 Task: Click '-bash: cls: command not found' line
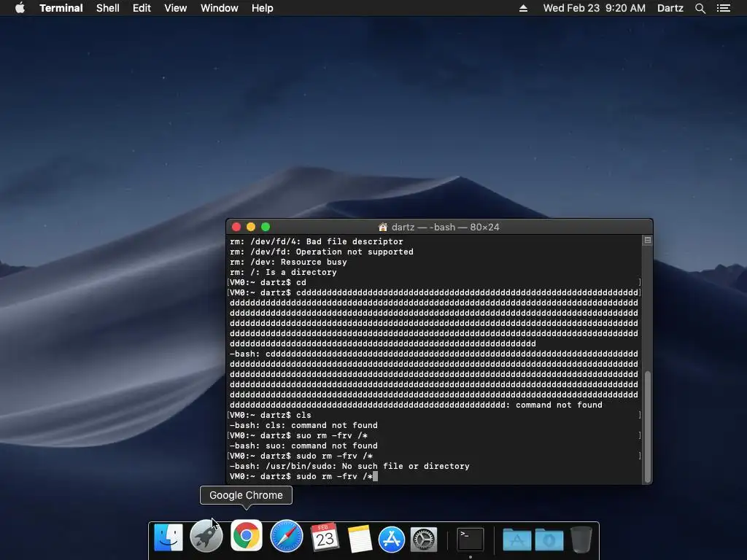303,425
